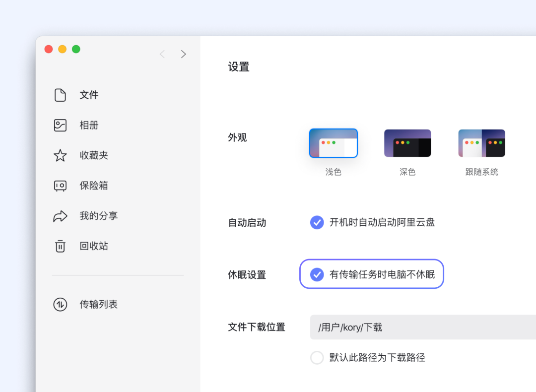
Task: Close the window with red button
Action: [x=49, y=49]
